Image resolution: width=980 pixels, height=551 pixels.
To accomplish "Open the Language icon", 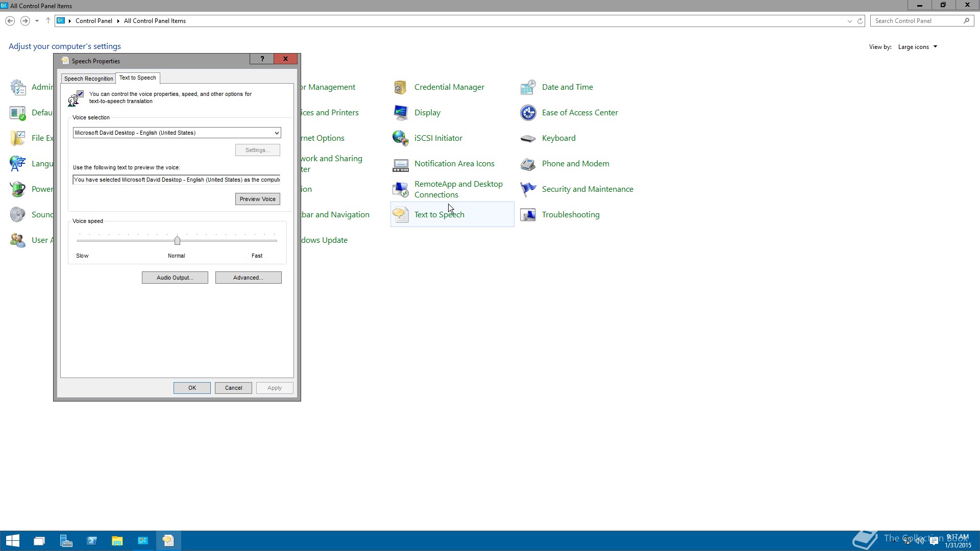I will pos(18,164).
